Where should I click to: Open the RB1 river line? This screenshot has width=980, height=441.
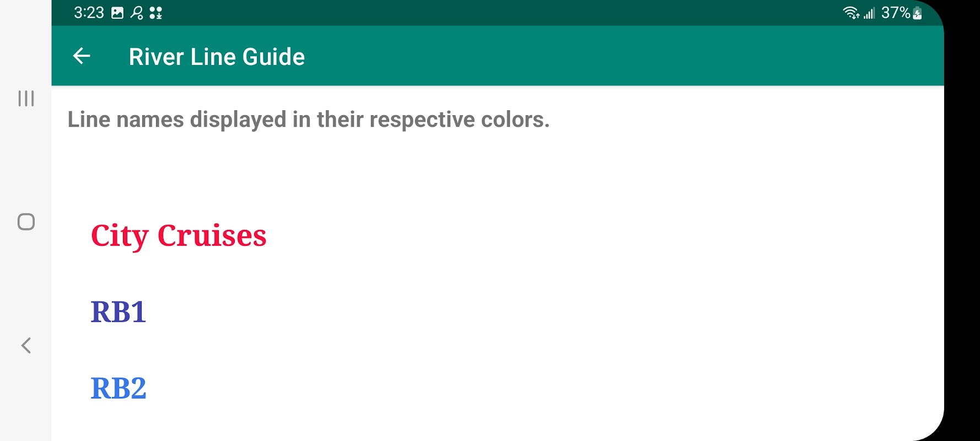(x=119, y=312)
